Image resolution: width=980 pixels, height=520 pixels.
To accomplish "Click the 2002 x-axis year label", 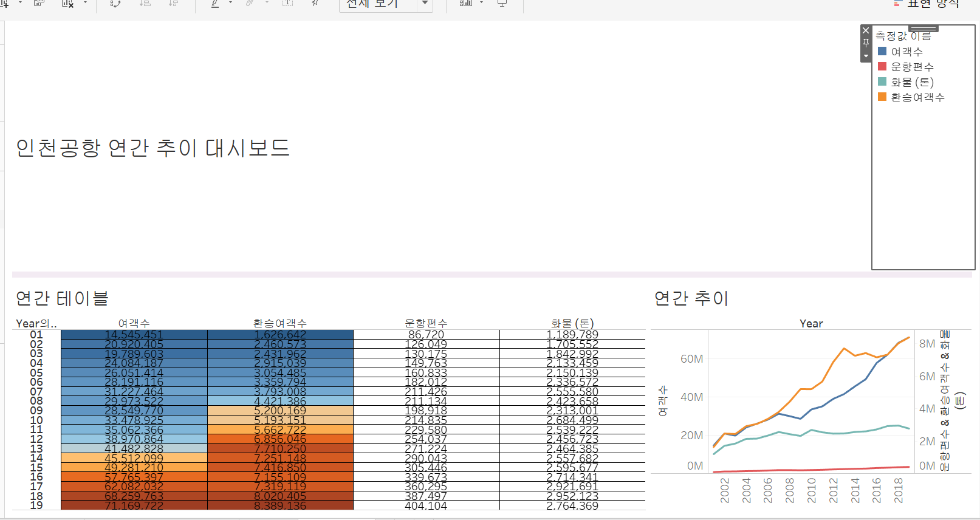I will pos(725,490).
